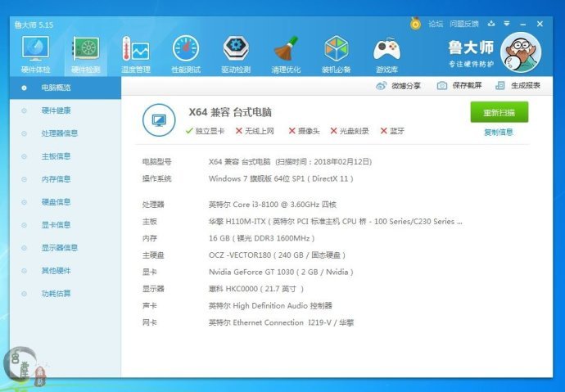The height and width of the screenshot is (392, 565).
Task: Click the X64 兼容 台式电脑 heading
Action: click(x=230, y=112)
